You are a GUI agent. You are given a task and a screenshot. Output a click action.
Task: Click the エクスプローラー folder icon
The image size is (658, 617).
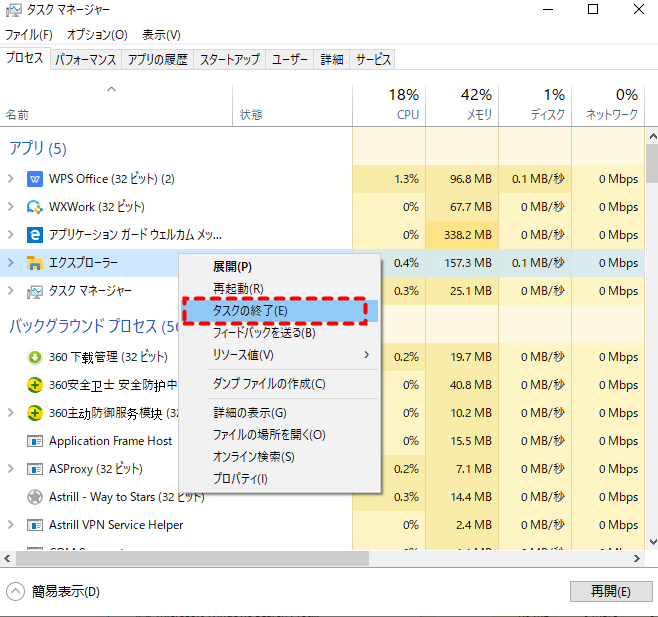tap(34, 263)
